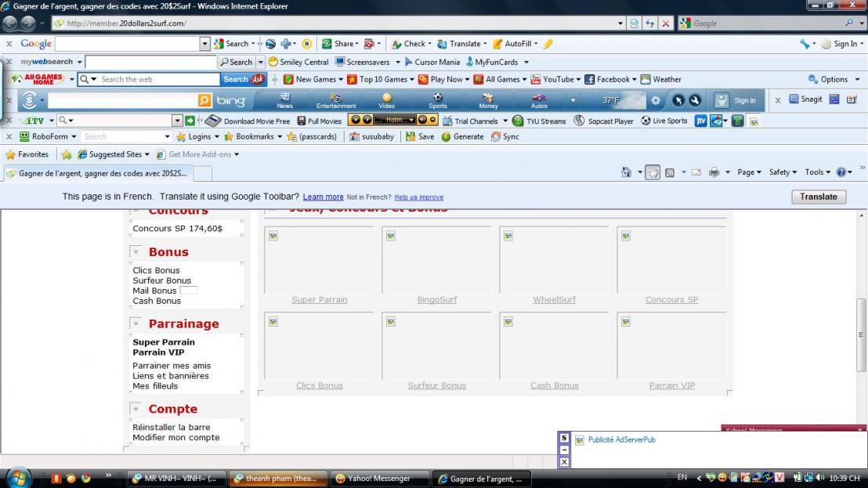Open Money on the Bing bar
The width and height of the screenshot is (868, 488).
click(488, 101)
